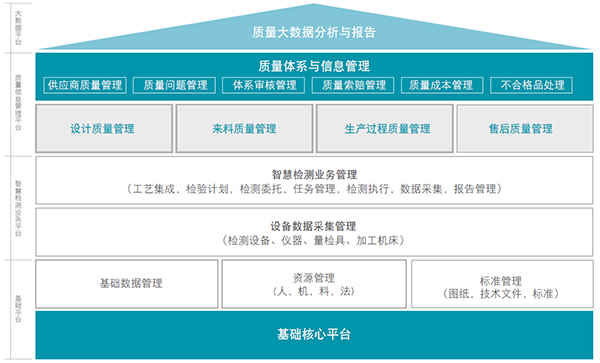
Task: Click the 质量体系与信息管理 heading
Action: coord(314,66)
